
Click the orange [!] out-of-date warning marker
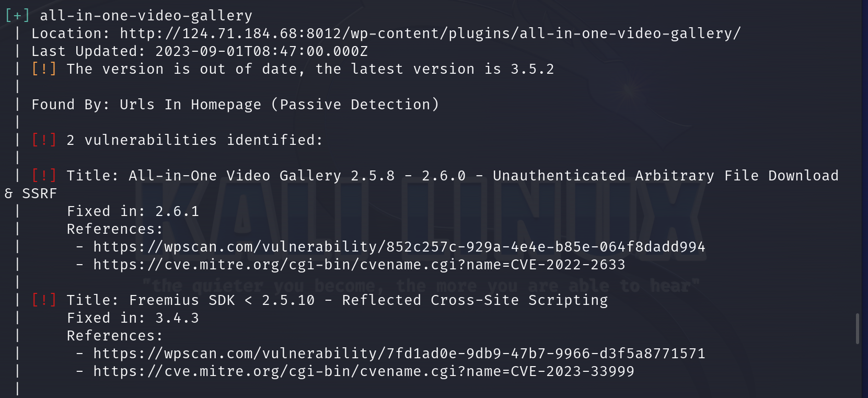click(44, 69)
